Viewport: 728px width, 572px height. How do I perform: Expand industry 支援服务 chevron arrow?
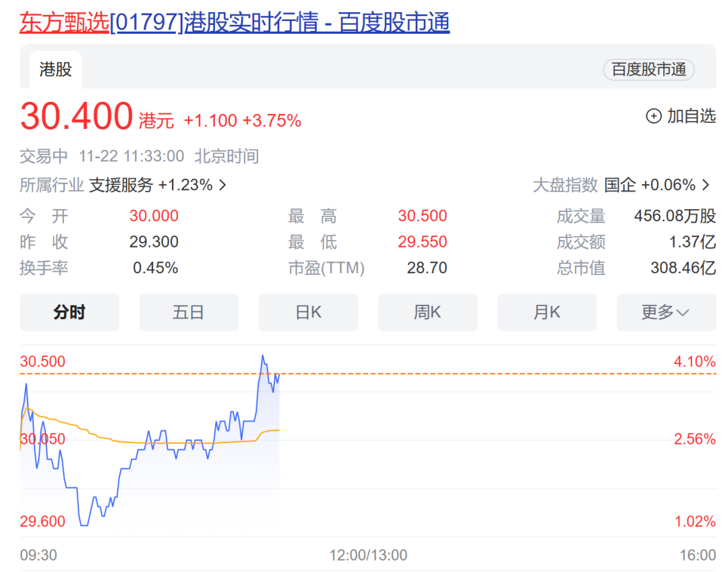(223, 185)
